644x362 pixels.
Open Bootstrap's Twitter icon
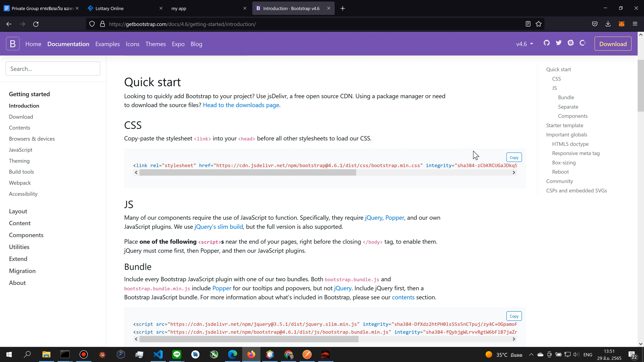coord(559,43)
